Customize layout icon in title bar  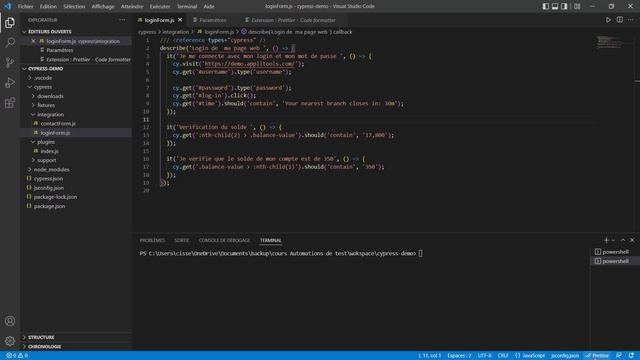[x=577, y=7]
